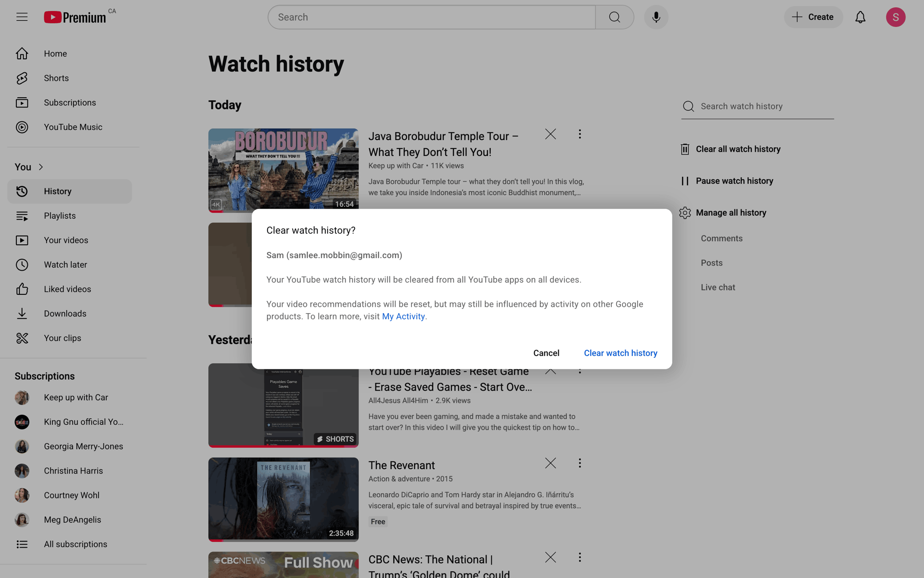Confirm Clear watch history in dialog

tap(620, 353)
